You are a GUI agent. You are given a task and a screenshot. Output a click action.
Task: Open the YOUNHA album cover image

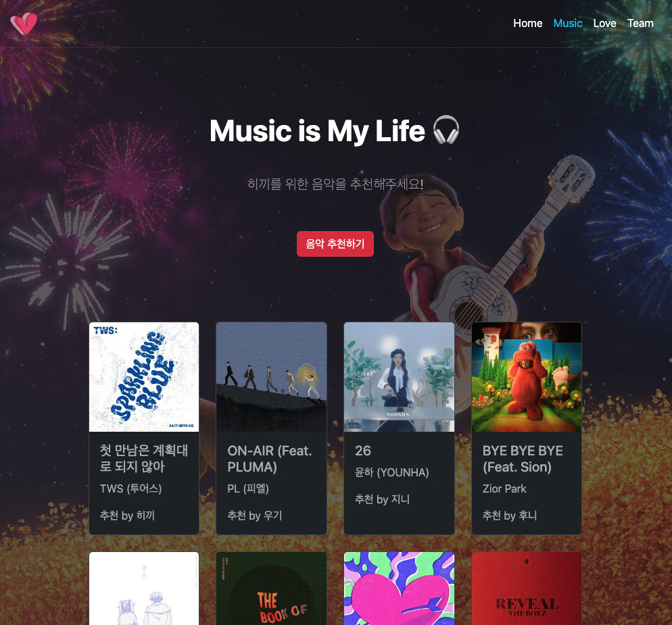point(399,377)
